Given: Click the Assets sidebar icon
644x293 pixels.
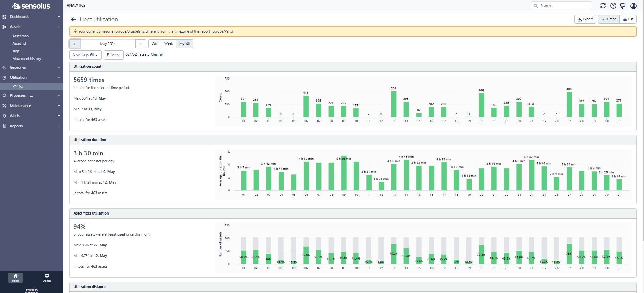Looking at the screenshot, I should tap(4, 27).
